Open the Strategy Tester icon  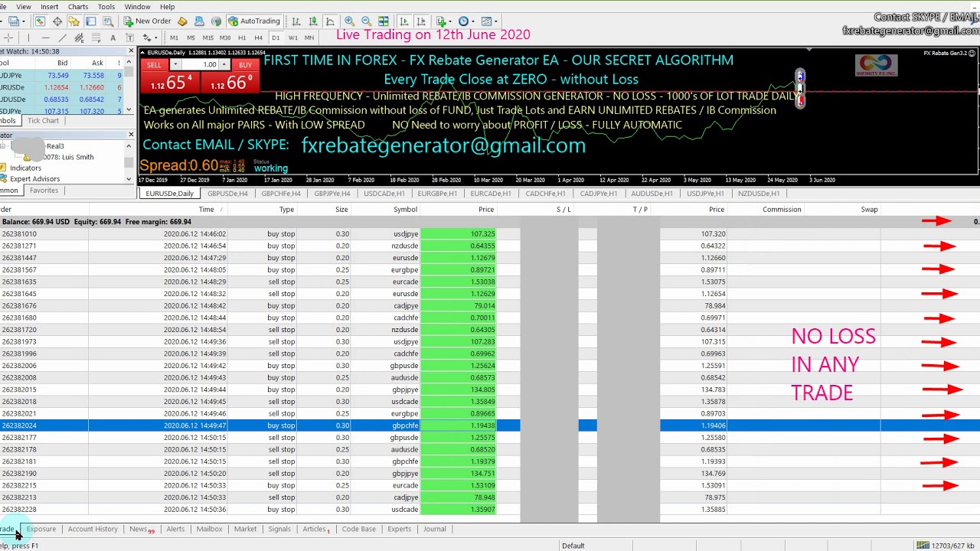[x=108, y=21]
